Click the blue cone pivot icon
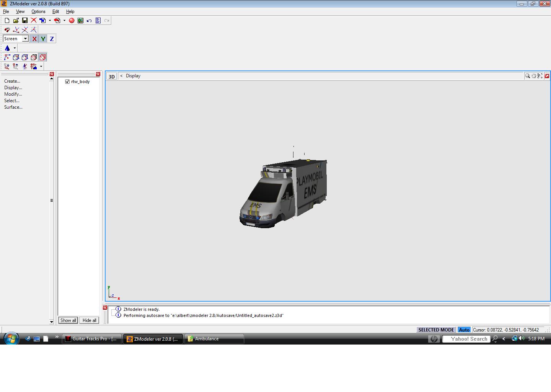Screen dimensions: 551x392 click(7, 48)
